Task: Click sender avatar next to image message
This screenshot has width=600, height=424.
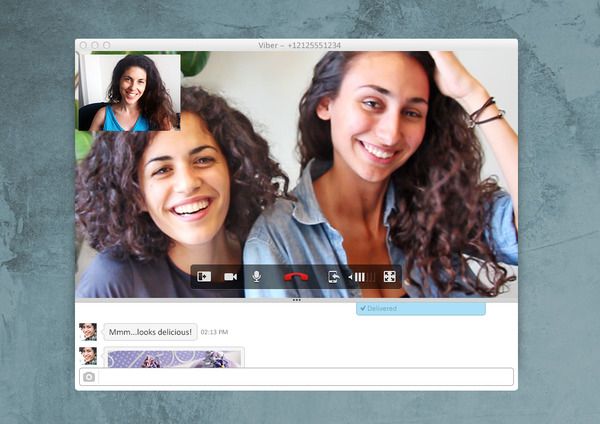Action: pyautogui.click(x=89, y=355)
